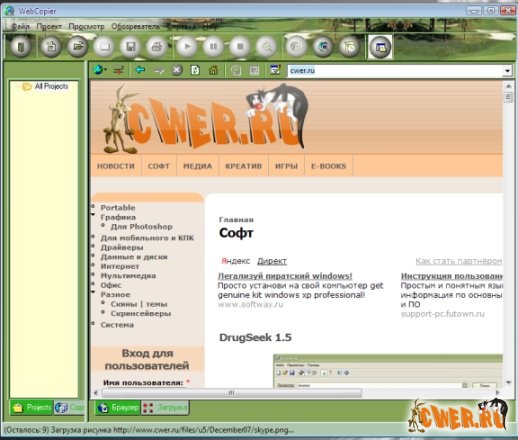Open the Легализуй пиратский windows! ad link
Viewport: 518px width, 440px height.
click(285, 276)
